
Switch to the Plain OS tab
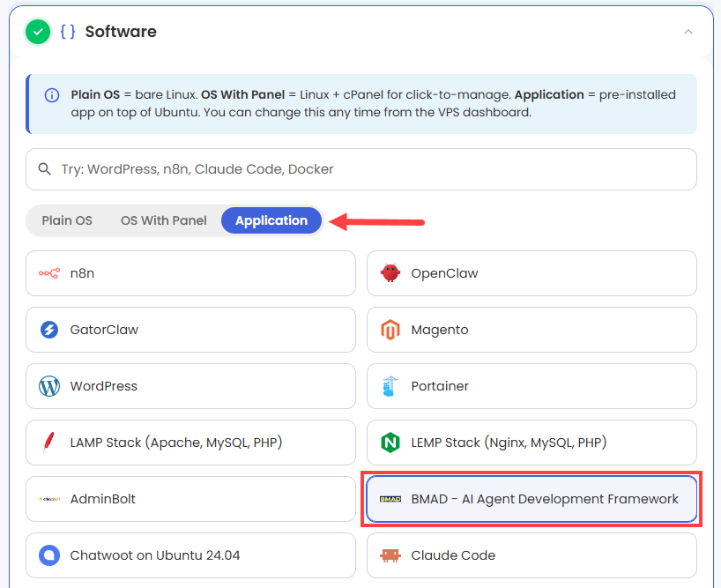click(67, 220)
